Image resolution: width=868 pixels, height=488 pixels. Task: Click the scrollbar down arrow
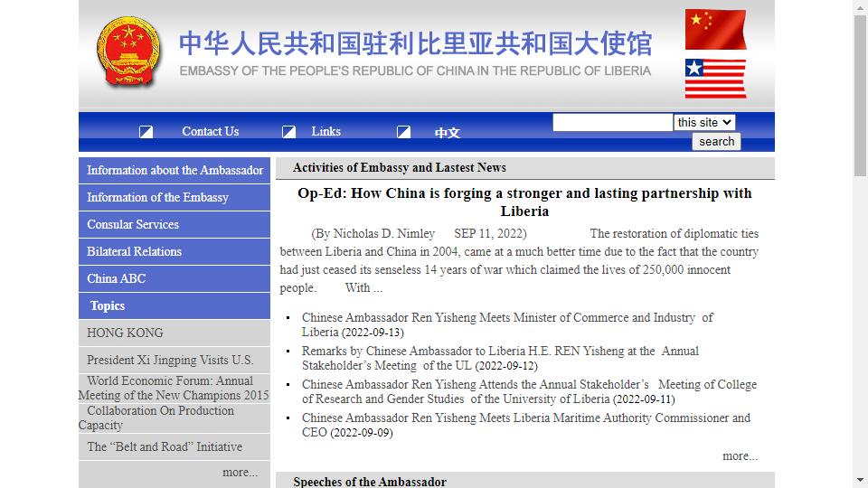click(860, 480)
